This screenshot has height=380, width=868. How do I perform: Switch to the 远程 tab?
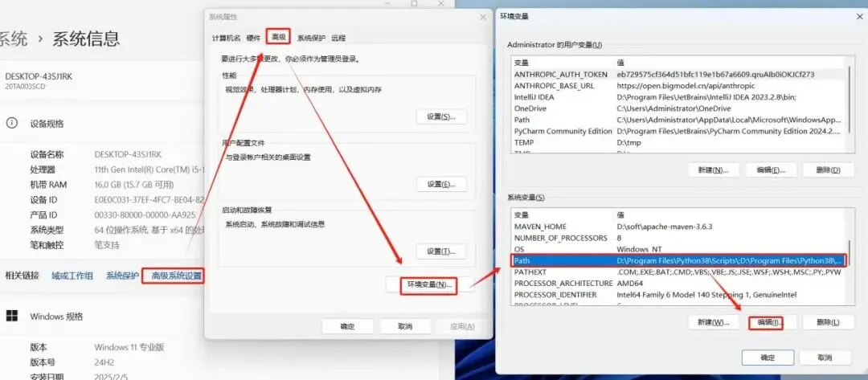(x=338, y=39)
